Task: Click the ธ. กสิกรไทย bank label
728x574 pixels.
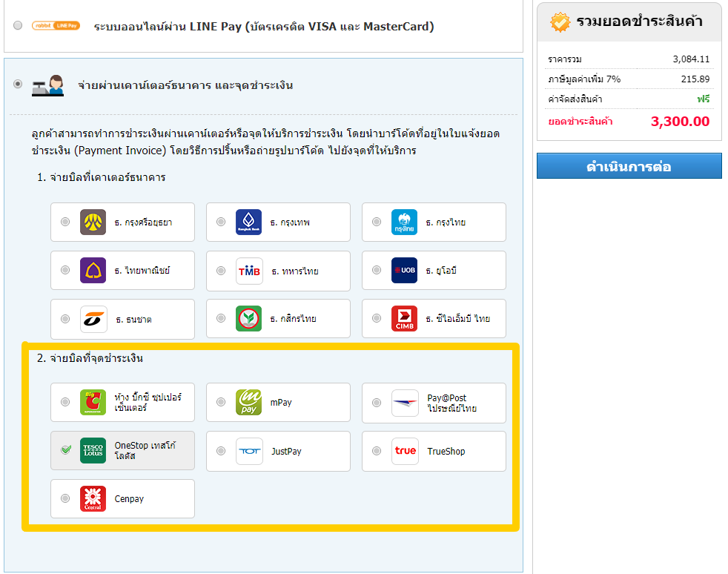Action: point(293,319)
